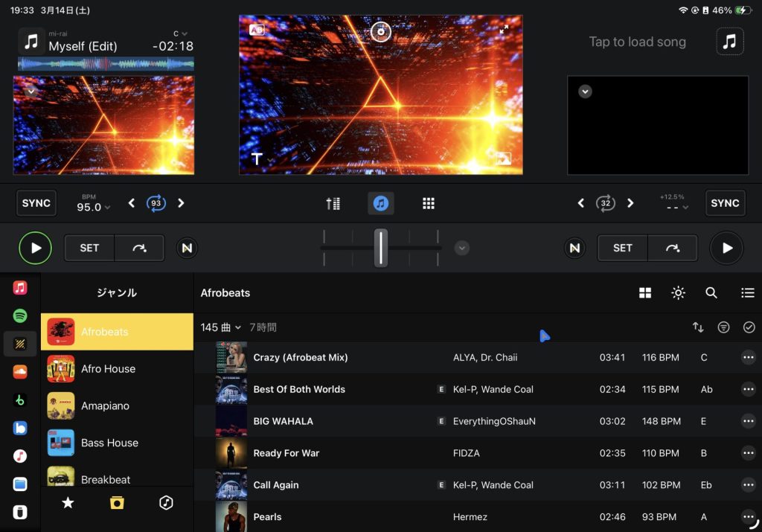
Task: Toggle SYNC on the right deck
Action: [725, 203]
